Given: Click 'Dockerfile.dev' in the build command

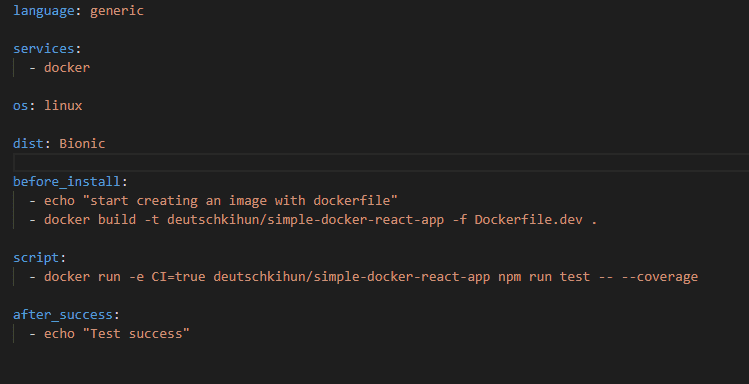Looking at the screenshot, I should tap(528, 220).
